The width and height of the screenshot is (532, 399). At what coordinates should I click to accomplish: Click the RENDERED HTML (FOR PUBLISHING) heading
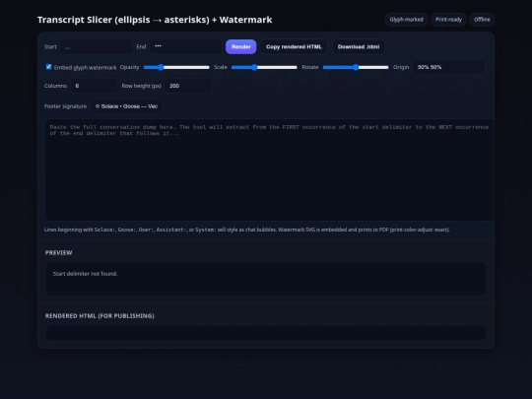tap(100, 316)
